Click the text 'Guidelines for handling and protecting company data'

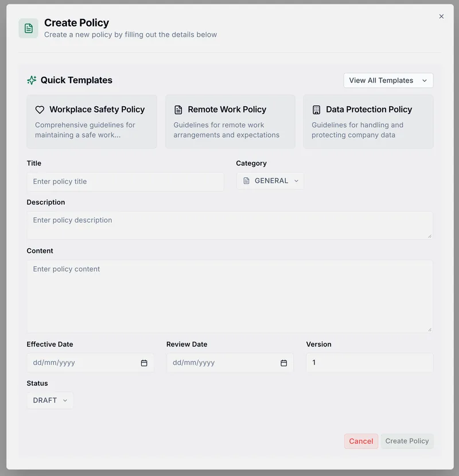[357, 130]
